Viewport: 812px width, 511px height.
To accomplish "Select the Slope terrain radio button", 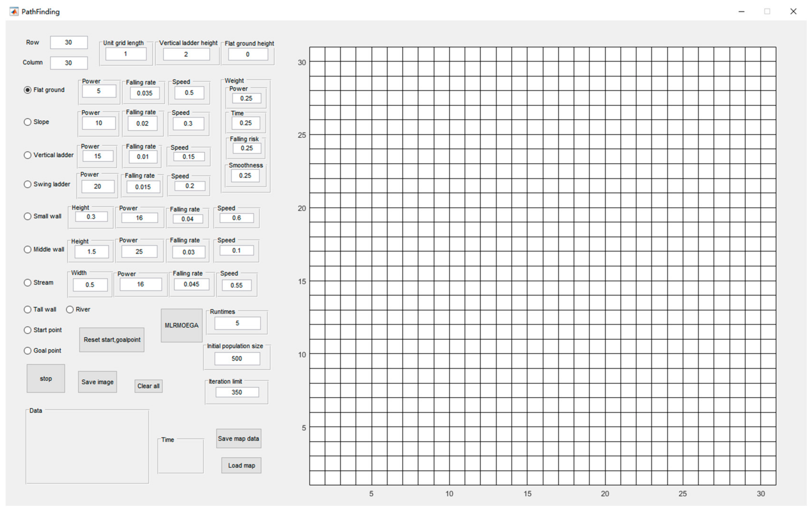I will click(x=28, y=122).
